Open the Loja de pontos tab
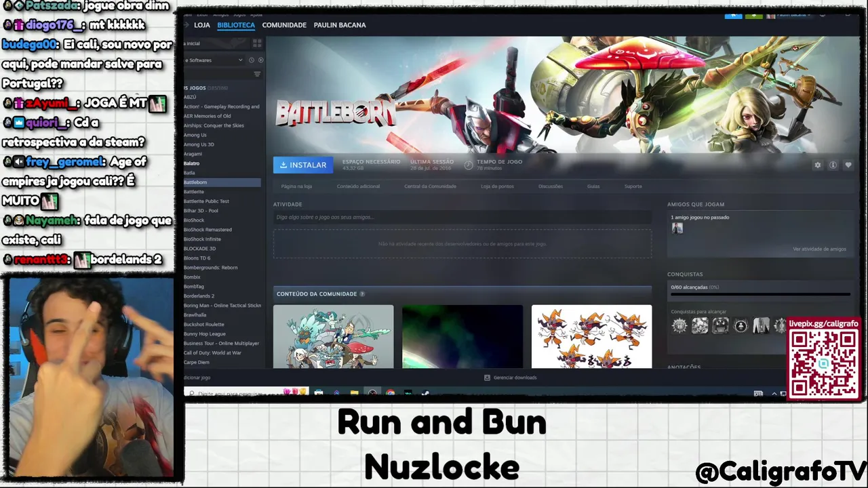The height and width of the screenshot is (488, 868). click(x=497, y=186)
